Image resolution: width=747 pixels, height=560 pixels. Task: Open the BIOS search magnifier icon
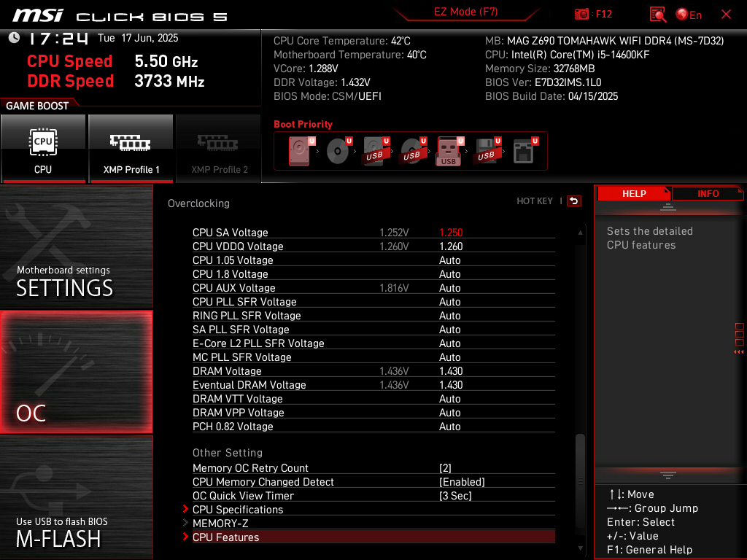point(658,15)
